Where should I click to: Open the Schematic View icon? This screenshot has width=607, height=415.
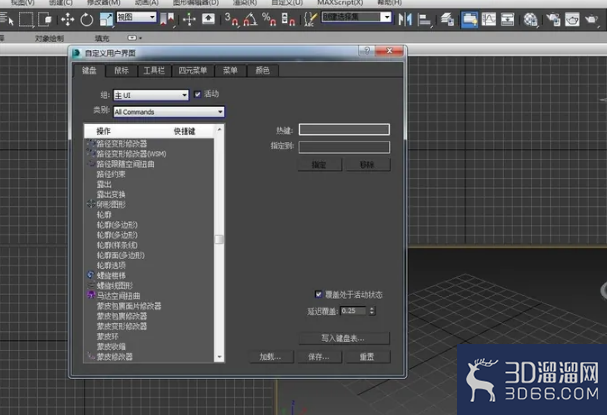tap(508, 19)
